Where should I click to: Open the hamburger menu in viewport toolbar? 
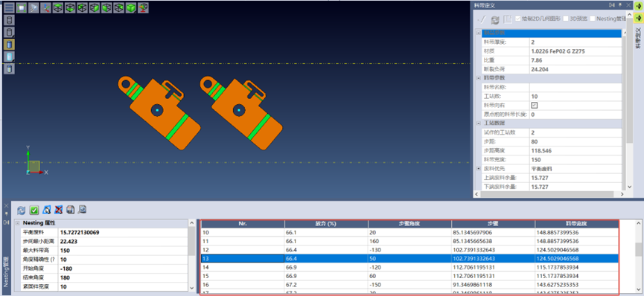pos(9,7)
